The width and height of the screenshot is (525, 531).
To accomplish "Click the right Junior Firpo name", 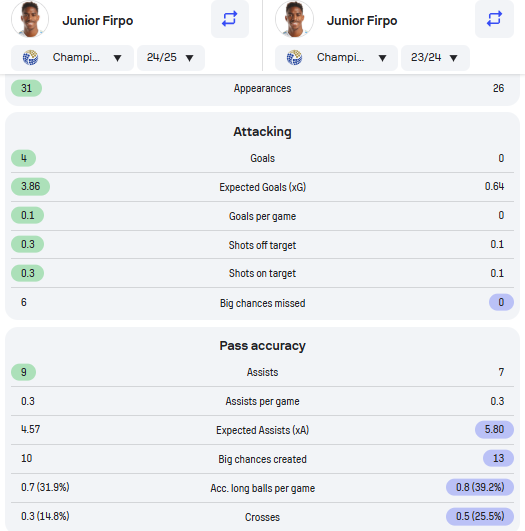I will click(x=362, y=21).
